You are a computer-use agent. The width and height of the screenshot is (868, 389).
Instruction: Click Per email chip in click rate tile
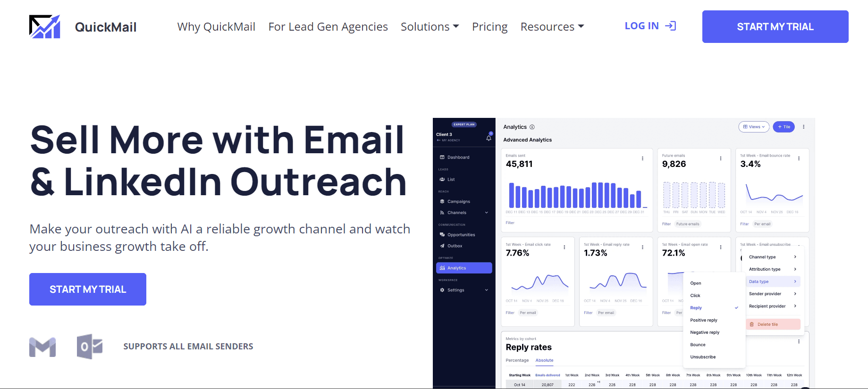528,313
